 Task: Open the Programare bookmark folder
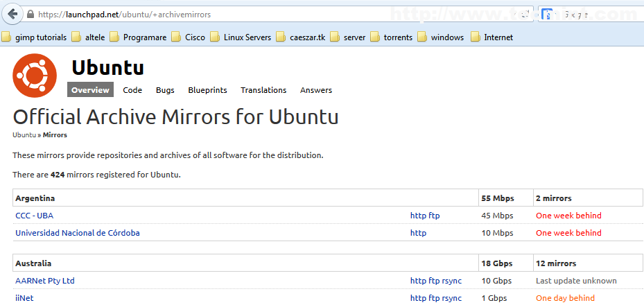pyautogui.click(x=138, y=37)
